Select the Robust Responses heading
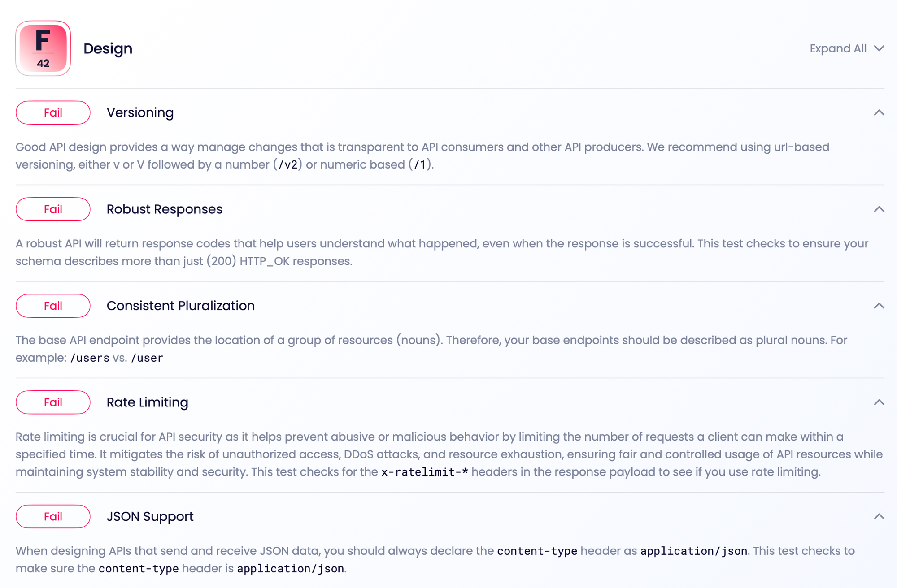 click(x=164, y=209)
